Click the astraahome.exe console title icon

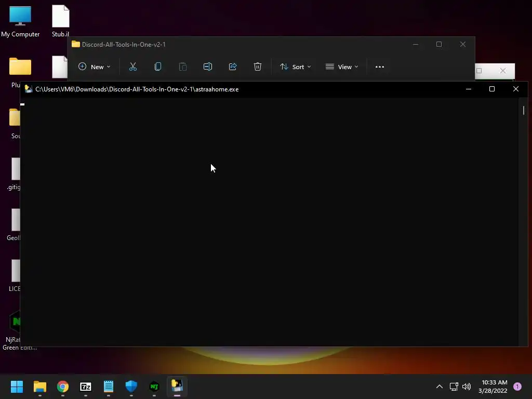click(x=29, y=89)
